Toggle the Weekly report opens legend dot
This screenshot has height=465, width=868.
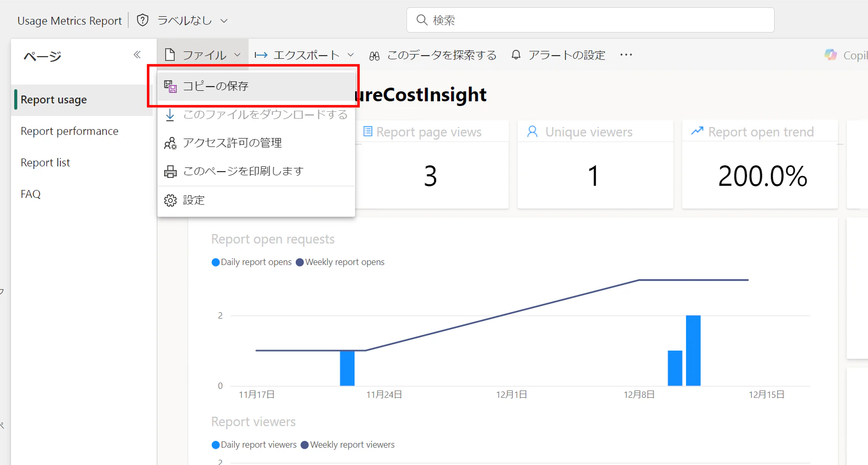pyautogui.click(x=300, y=262)
